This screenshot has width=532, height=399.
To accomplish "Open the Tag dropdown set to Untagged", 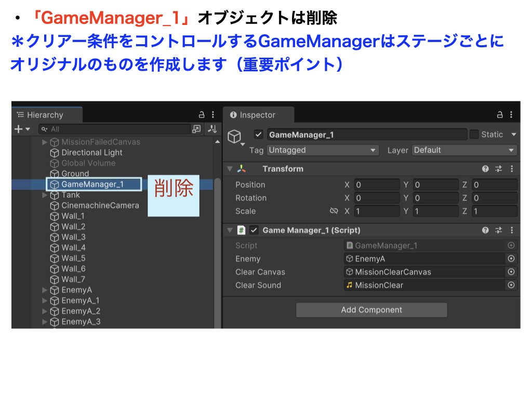I will coord(323,150).
